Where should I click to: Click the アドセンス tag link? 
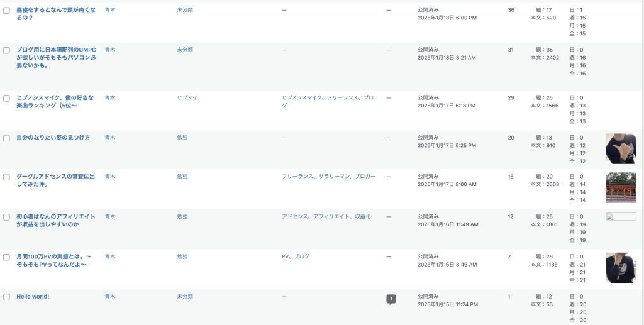point(294,216)
